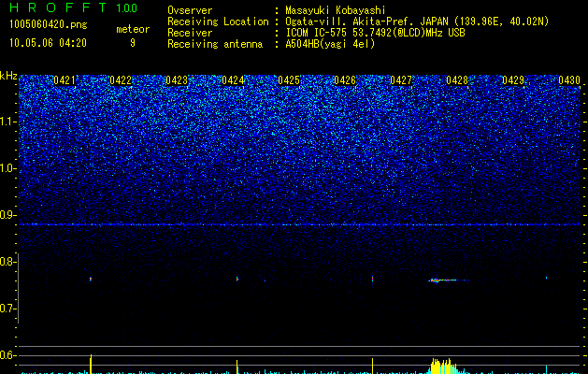Screen dimensions: 588x374
Task: Click the 0429 time marker
Action: coord(513,80)
